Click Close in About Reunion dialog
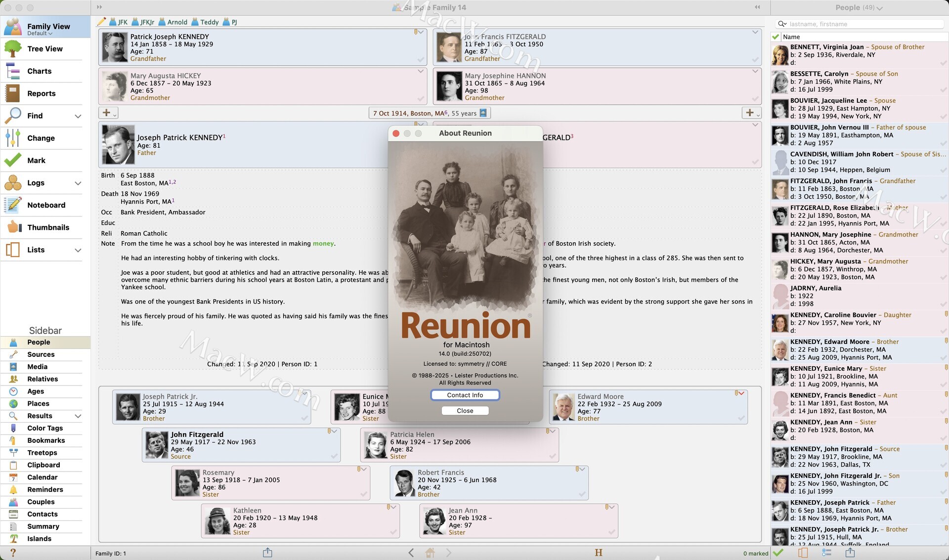 [465, 411]
